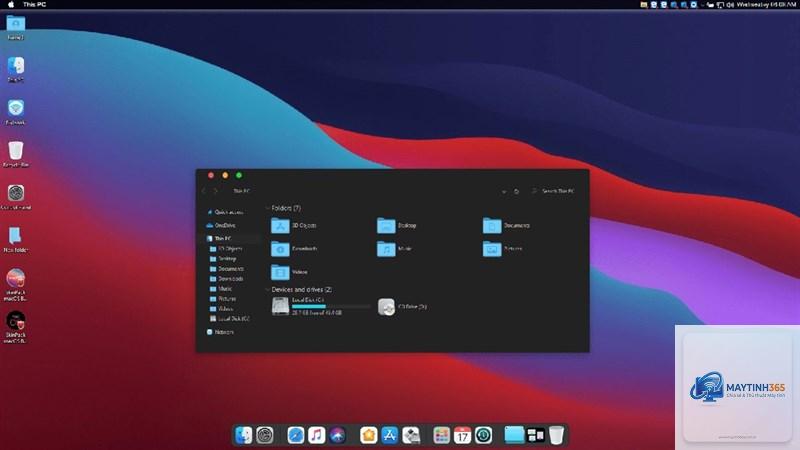Collapse the Folders (7) group
Image resolution: width=800 pixels, height=450 pixels.
[x=267, y=208]
